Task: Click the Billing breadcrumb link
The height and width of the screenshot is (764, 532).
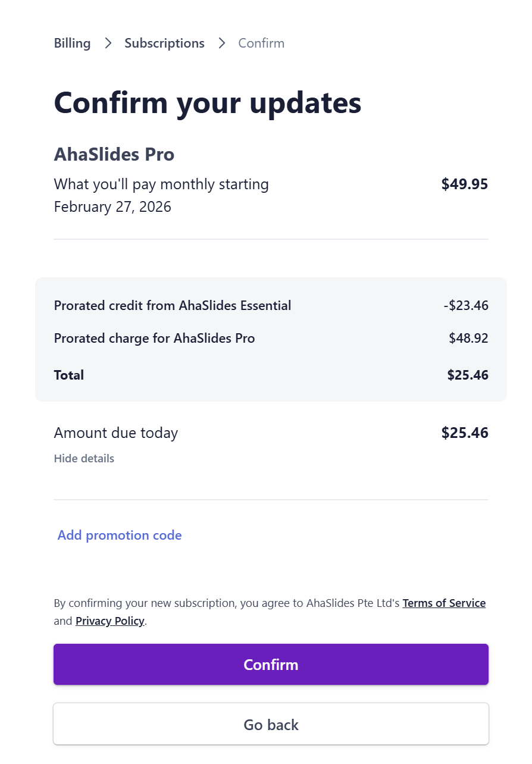Action: [72, 43]
